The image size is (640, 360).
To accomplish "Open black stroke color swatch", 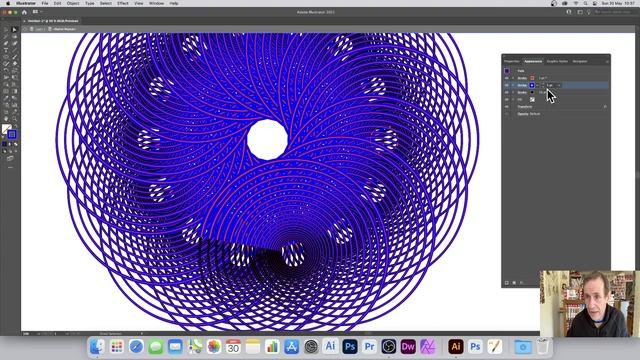I will pyautogui.click(x=532, y=92).
